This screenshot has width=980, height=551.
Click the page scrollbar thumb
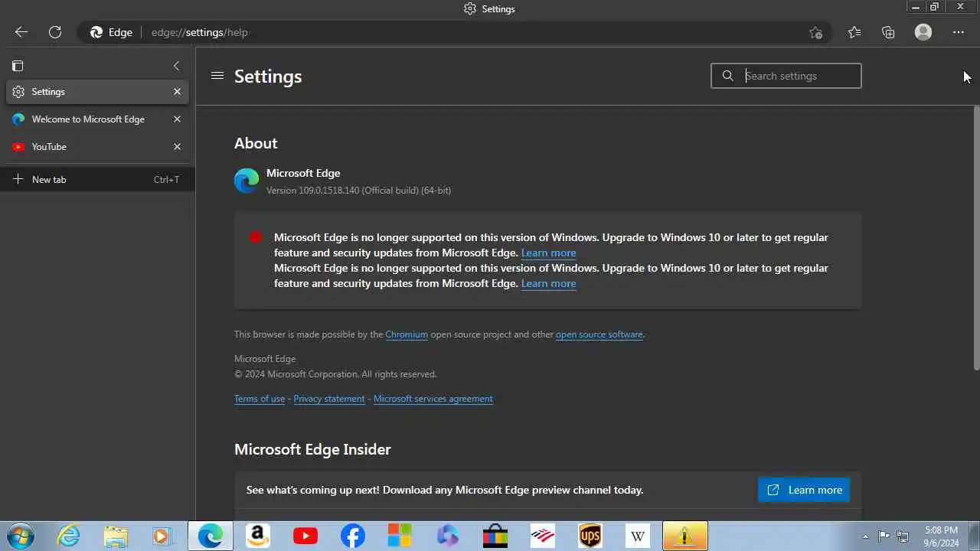tap(976, 237)
